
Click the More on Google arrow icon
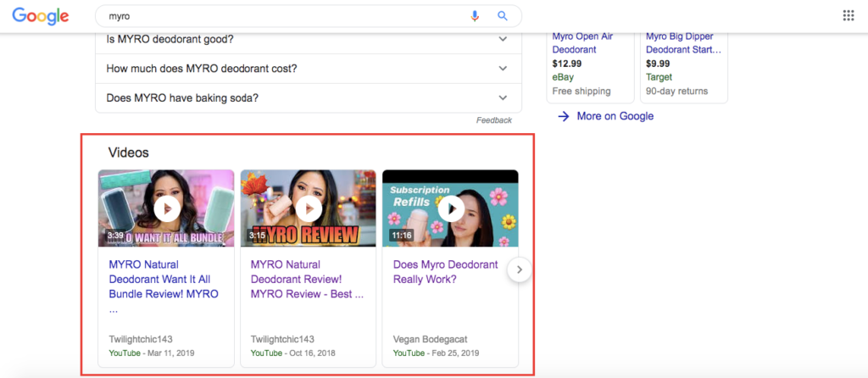tap(564, 116)
